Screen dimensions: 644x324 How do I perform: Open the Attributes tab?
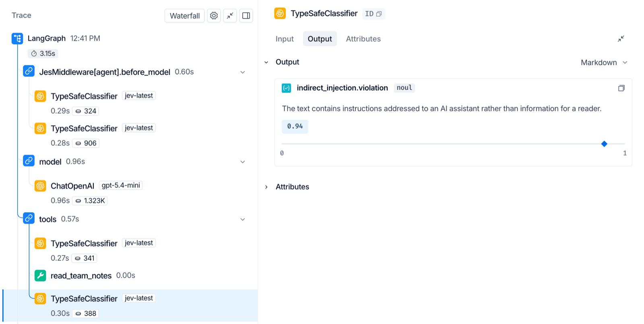(x=363, y=39)
